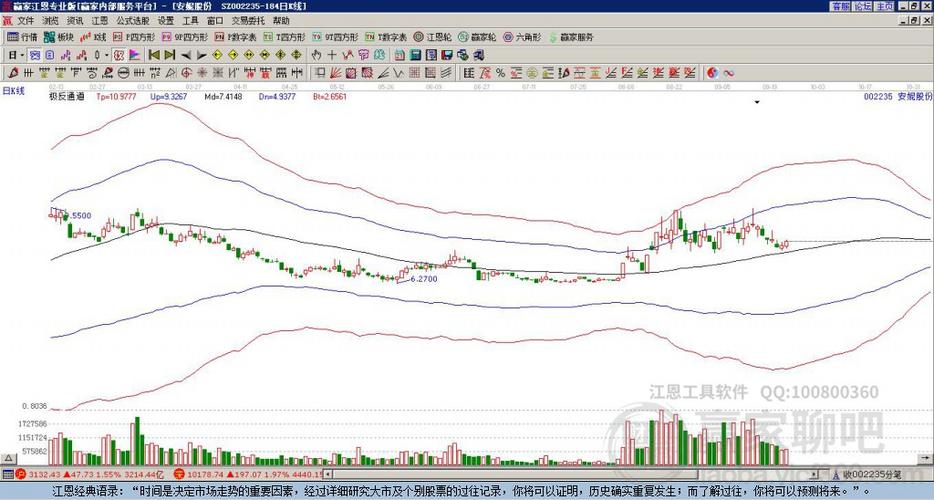Click the circle-with-line drawing icon
The width and height of the screenshot is (934, 500).
(x=123, y=73)
